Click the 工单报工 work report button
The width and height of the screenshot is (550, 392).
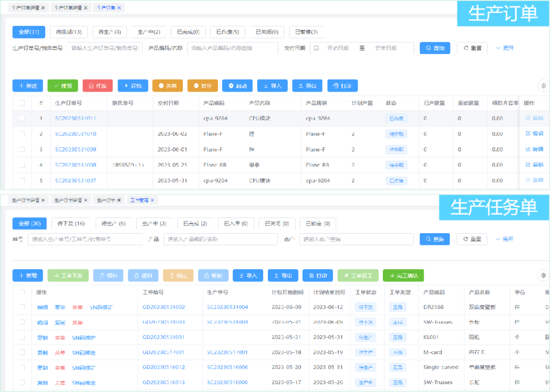pyautogui.click(x=358, y=275)
